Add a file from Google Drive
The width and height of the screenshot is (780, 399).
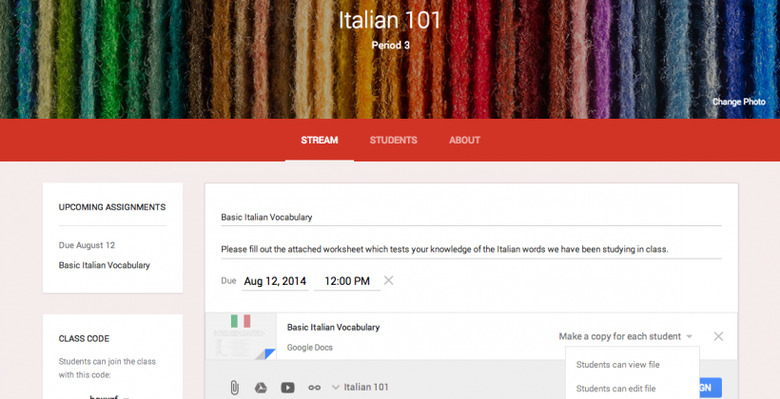tap(261, 388)
